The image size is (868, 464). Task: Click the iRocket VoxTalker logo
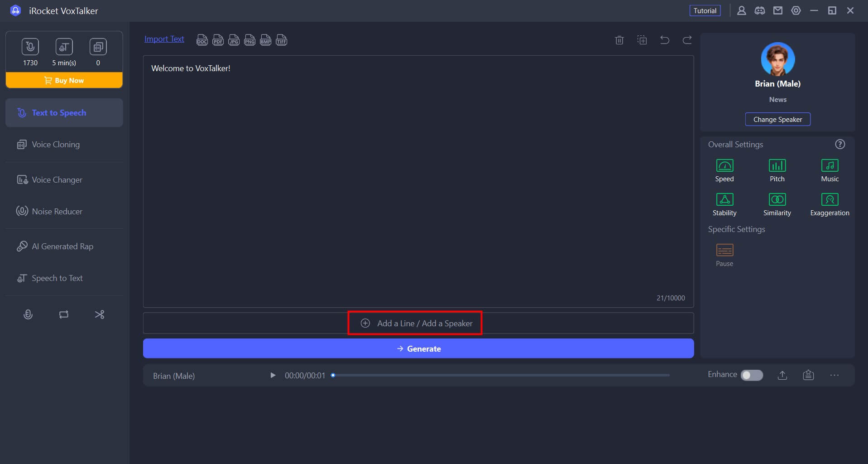click(16, 10)
